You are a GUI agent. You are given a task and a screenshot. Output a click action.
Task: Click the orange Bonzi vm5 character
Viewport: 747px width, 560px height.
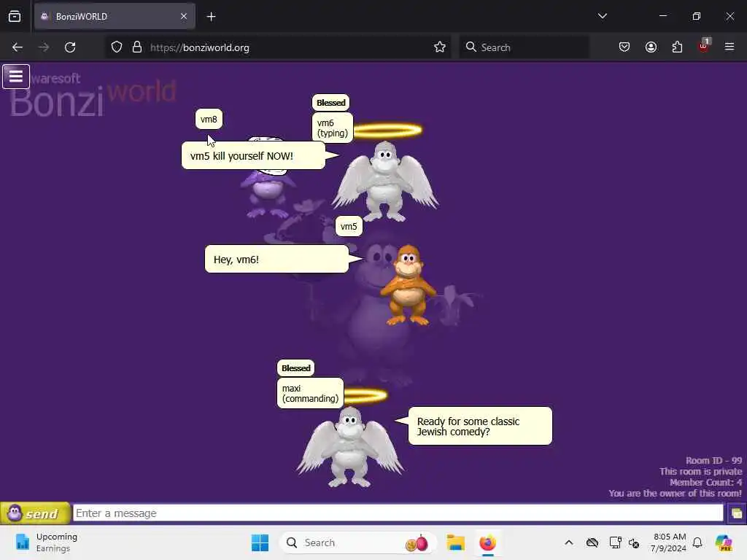pyautogui.click(x=408, y=285)
